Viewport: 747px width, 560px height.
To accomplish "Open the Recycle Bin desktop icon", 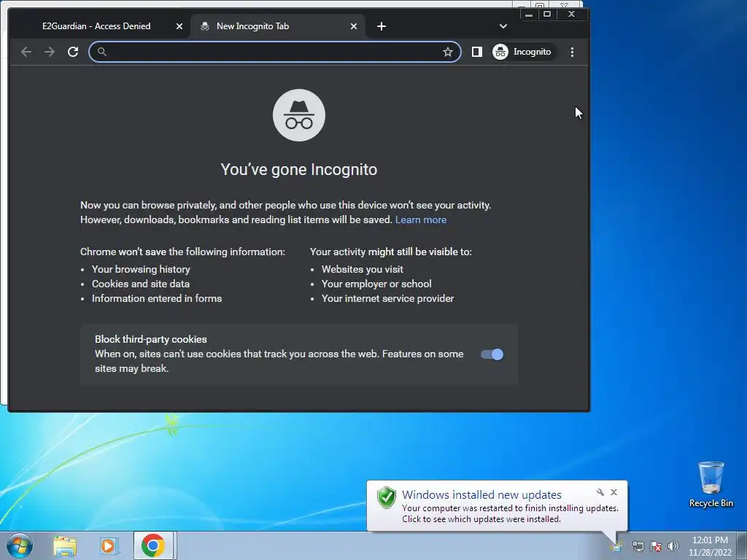I will click(711, 484).
